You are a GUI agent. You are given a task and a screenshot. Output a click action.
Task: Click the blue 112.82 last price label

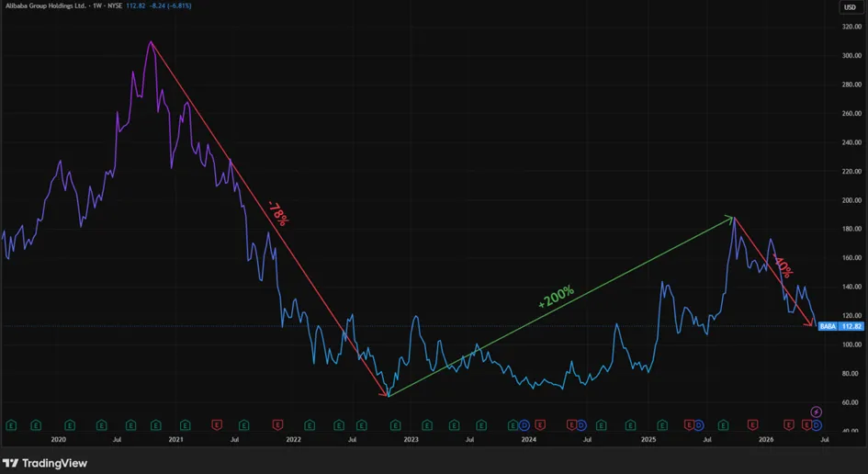pos(851,327)
